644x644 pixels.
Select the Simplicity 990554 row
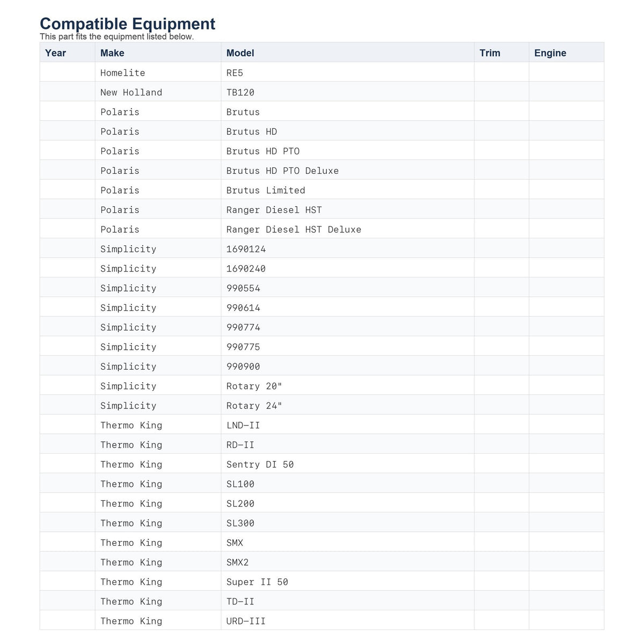[x=322, y=288]
